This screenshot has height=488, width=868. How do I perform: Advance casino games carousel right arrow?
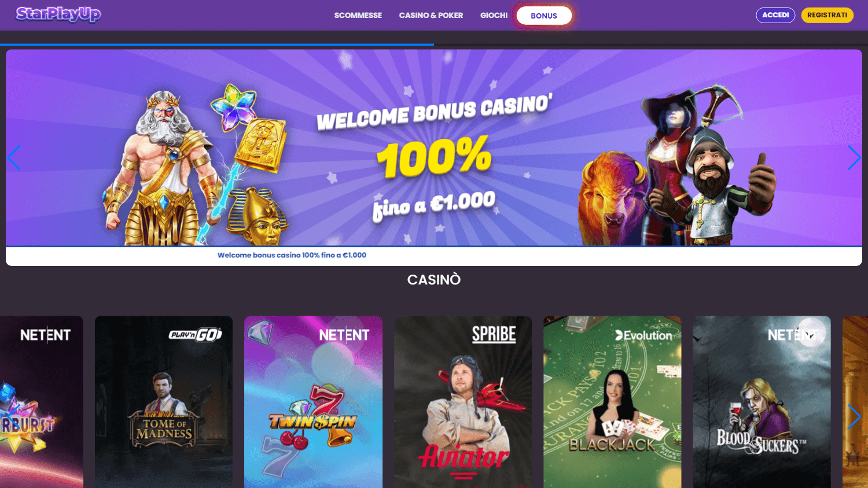[854, 416]
